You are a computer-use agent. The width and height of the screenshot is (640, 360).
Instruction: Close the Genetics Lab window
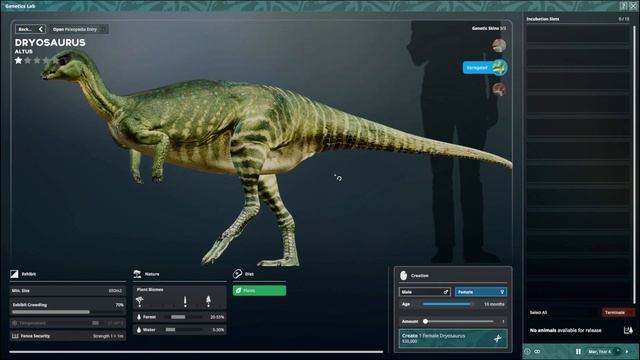[633, 5]
